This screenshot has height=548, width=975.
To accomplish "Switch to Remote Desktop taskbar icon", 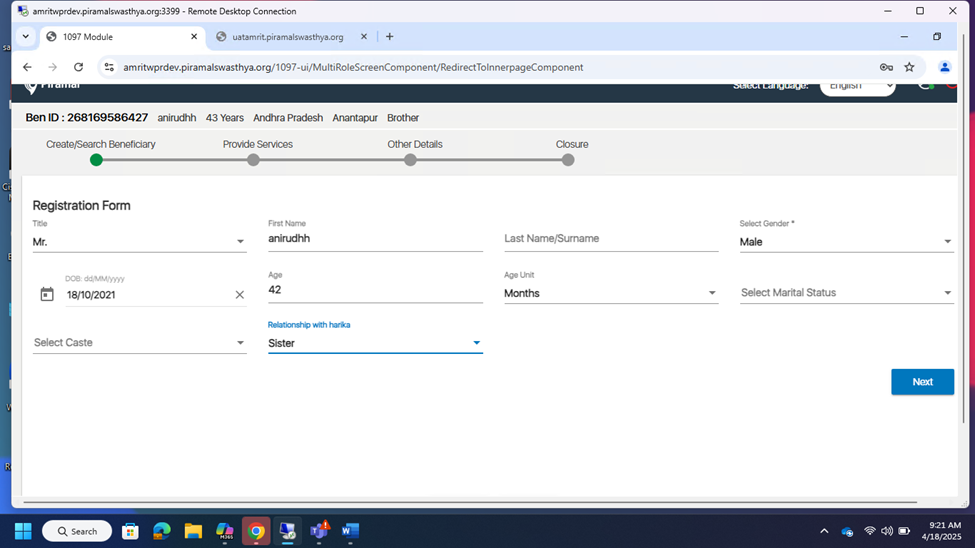I will [287, 531].
